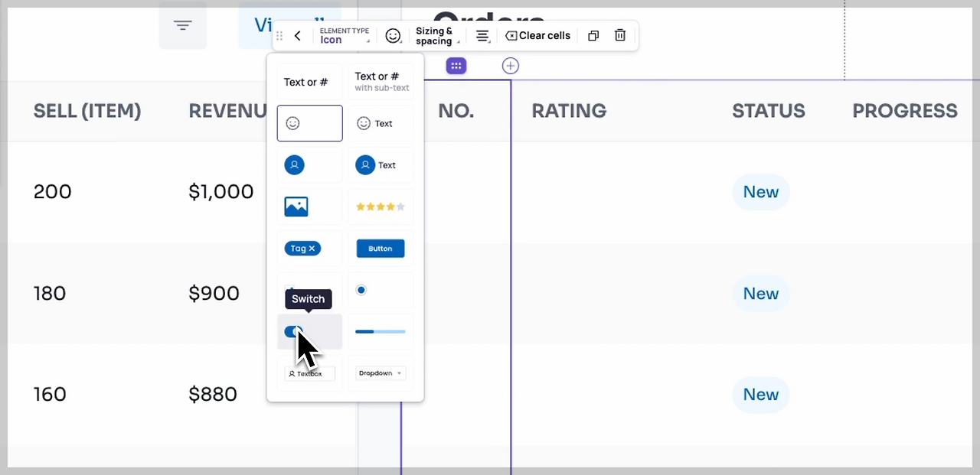The width and height of the screenshot is (980, 475).
Task: Open the Element Type Icon dropdown
Action: coord(345,36)
